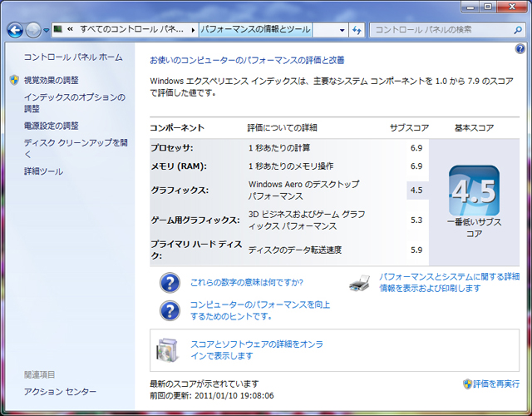Click the ゲーム用グラフィックス: component label
Image resolution: width=532 pixels, height=416 pixels.
(195, 220)
